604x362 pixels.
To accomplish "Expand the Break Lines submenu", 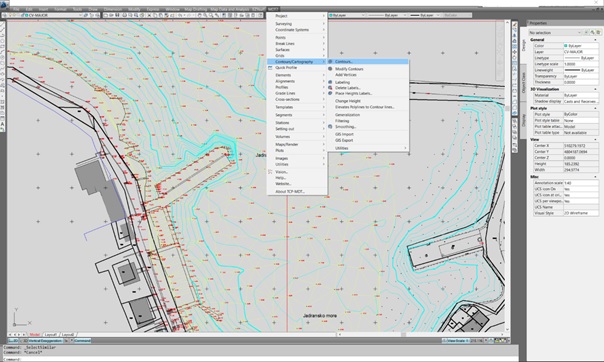I will [297, 44].
